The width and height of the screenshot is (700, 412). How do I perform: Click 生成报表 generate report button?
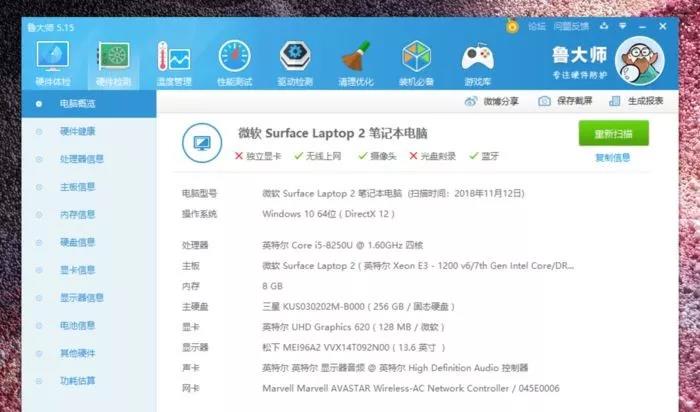click(636, 101)
